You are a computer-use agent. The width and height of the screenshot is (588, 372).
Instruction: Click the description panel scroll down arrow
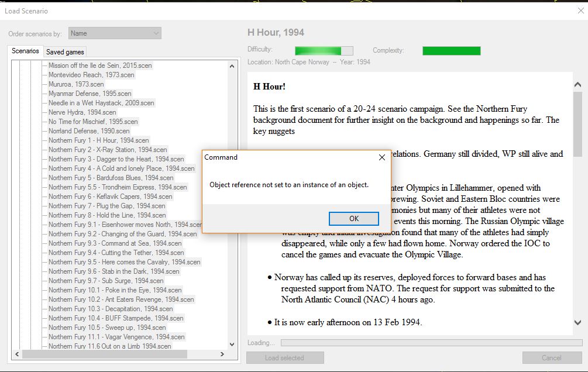point(577,322)
